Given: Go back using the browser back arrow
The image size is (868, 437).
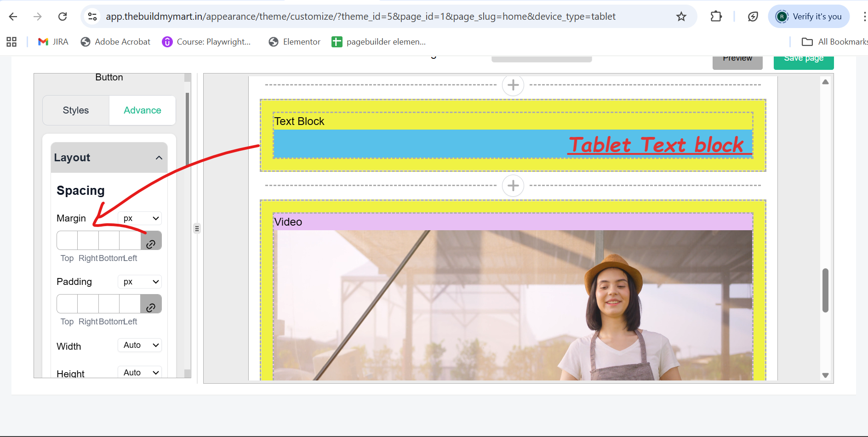Looking at the screenshot, I should tap(13, 17).
